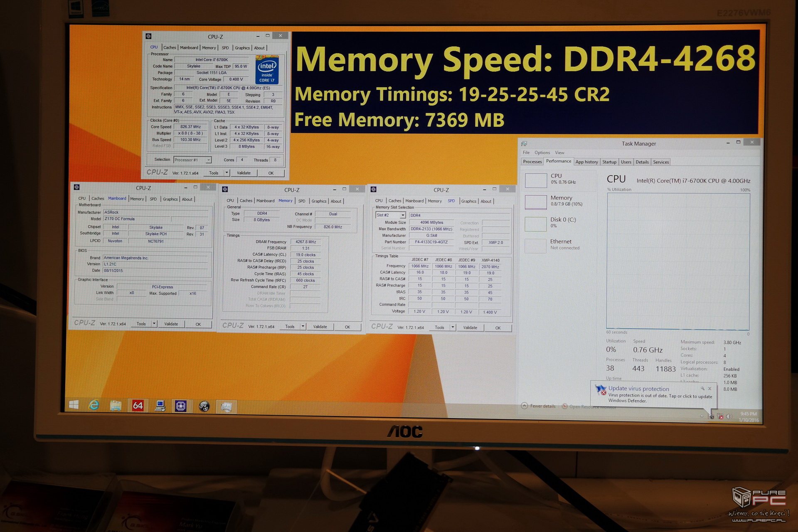Expand Tools arrow in CPU-Z CPU window
798x532 pixels.
coord(227,172)
